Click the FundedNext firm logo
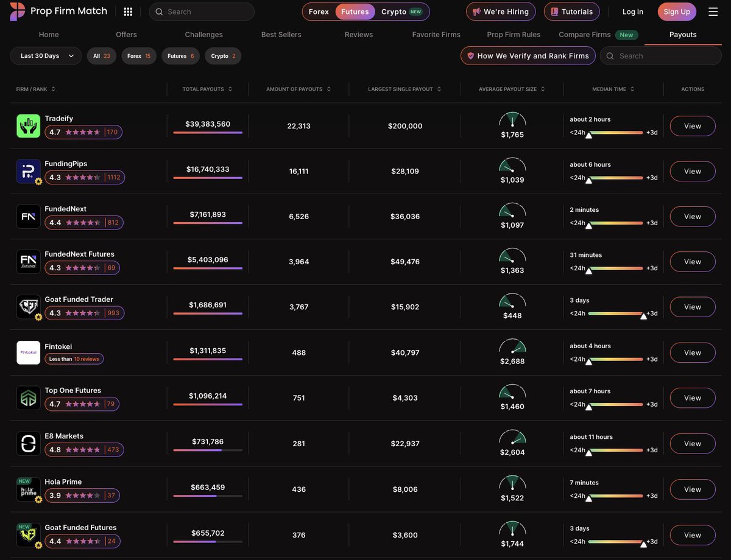 pos(29,216)
